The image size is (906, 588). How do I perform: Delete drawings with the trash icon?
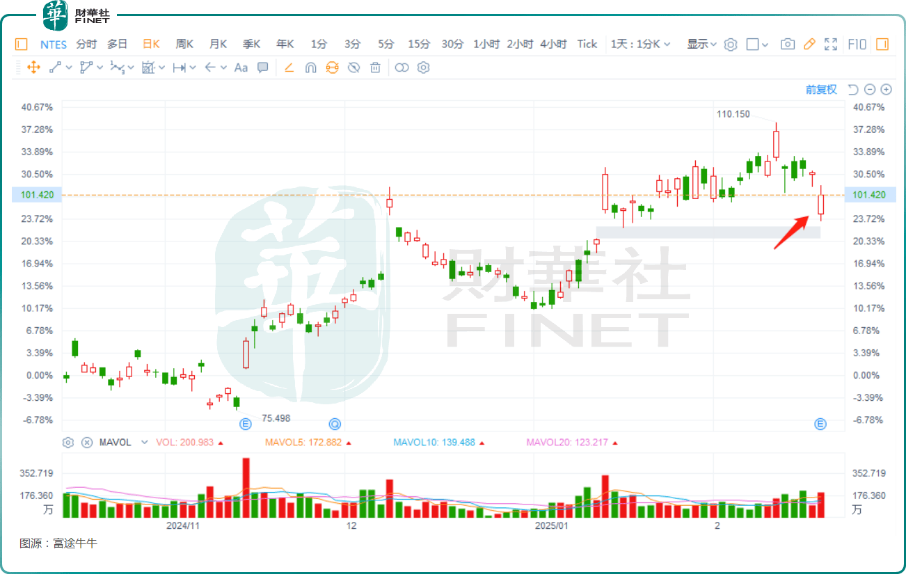click(375, 67)
